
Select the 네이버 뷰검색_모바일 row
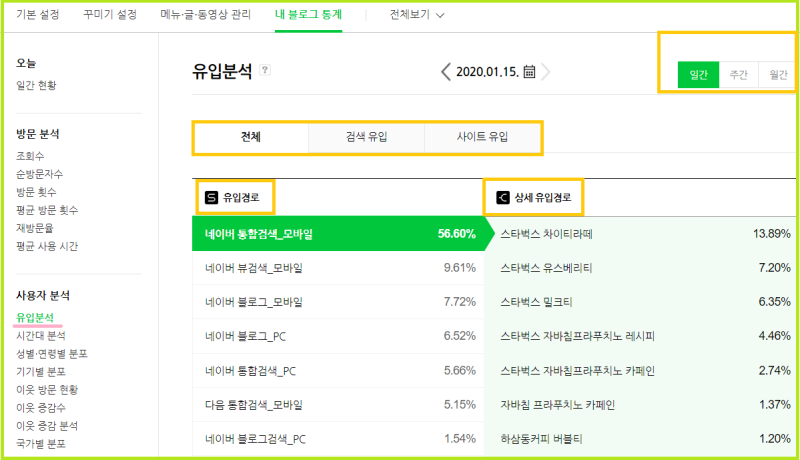pyautogui.click(x=338, y=268)
